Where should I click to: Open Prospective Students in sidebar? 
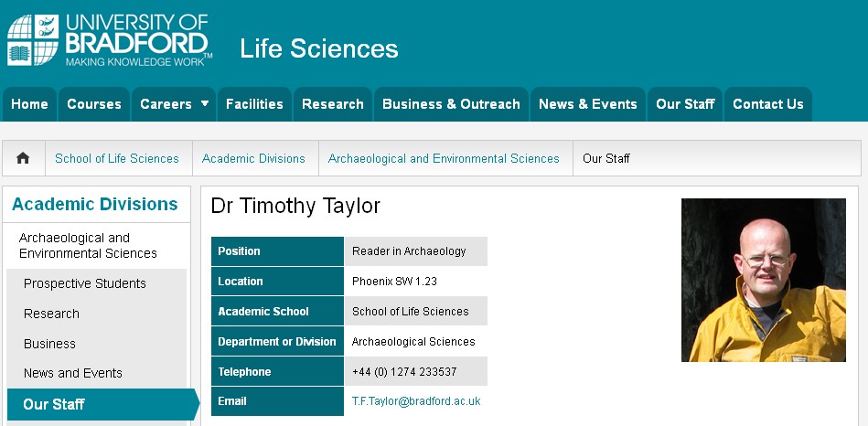(x=85, y=283)
